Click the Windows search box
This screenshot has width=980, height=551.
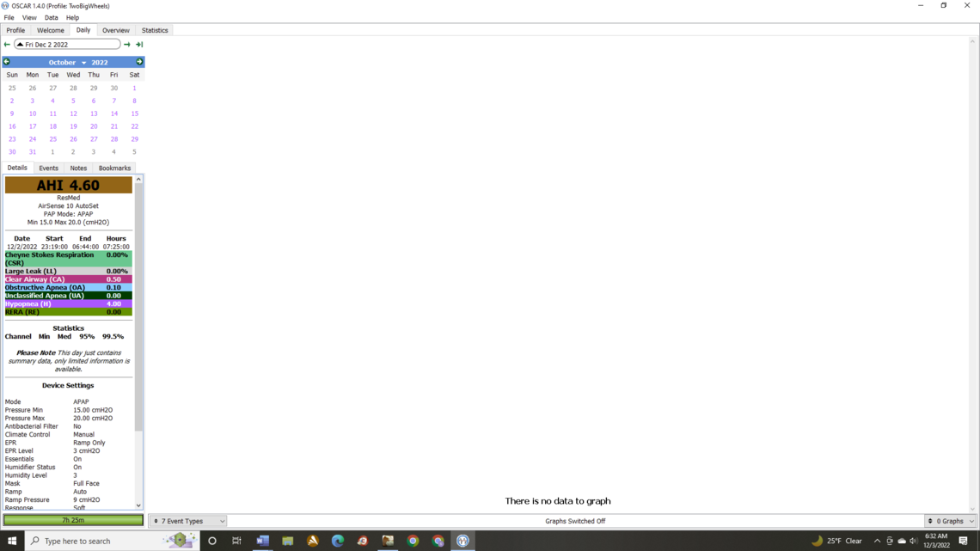coord(95,541)
